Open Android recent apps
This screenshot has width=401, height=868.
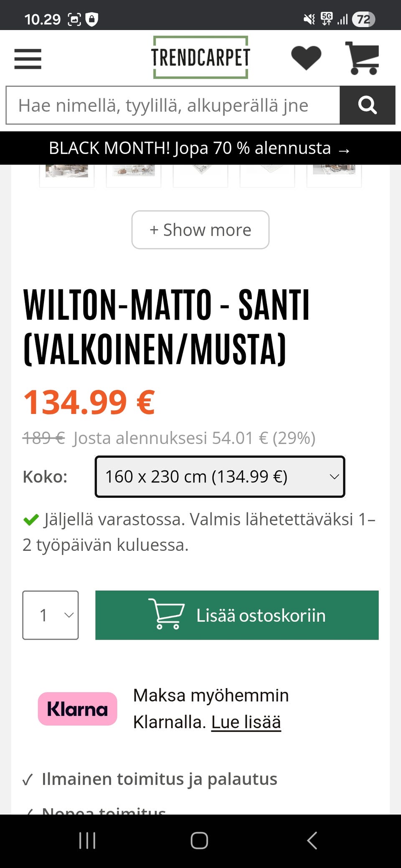tap(87, 840)
